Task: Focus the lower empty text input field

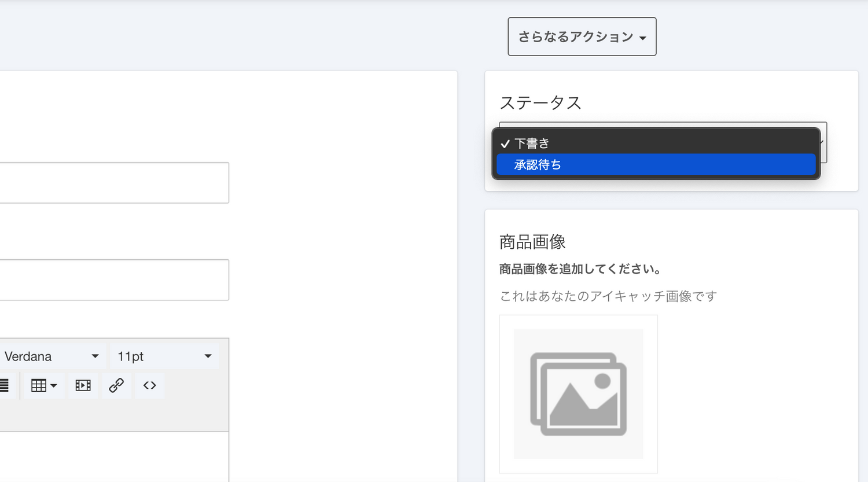Action: tap(115, 280)
